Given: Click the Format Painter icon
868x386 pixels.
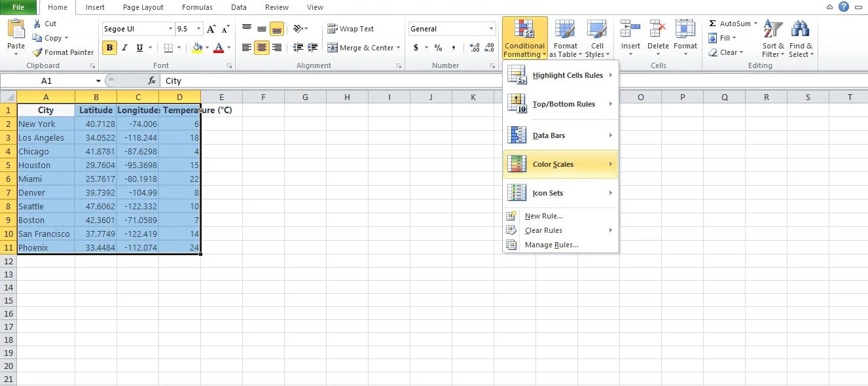Looking at the screenshot, I should pos(36,52).
